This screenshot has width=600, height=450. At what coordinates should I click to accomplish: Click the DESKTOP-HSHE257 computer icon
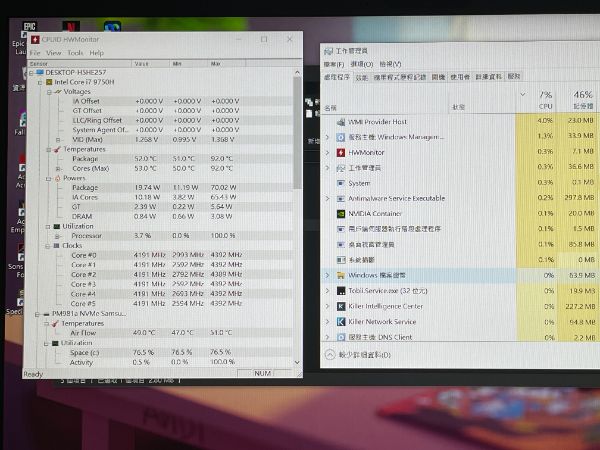pos(40,72)
